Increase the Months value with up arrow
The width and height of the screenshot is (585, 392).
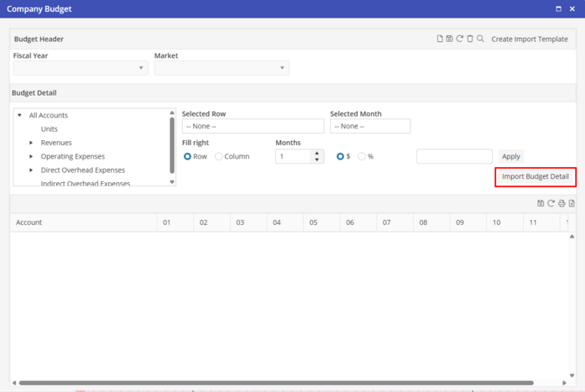pyautogui.click(x=316, y=153)
